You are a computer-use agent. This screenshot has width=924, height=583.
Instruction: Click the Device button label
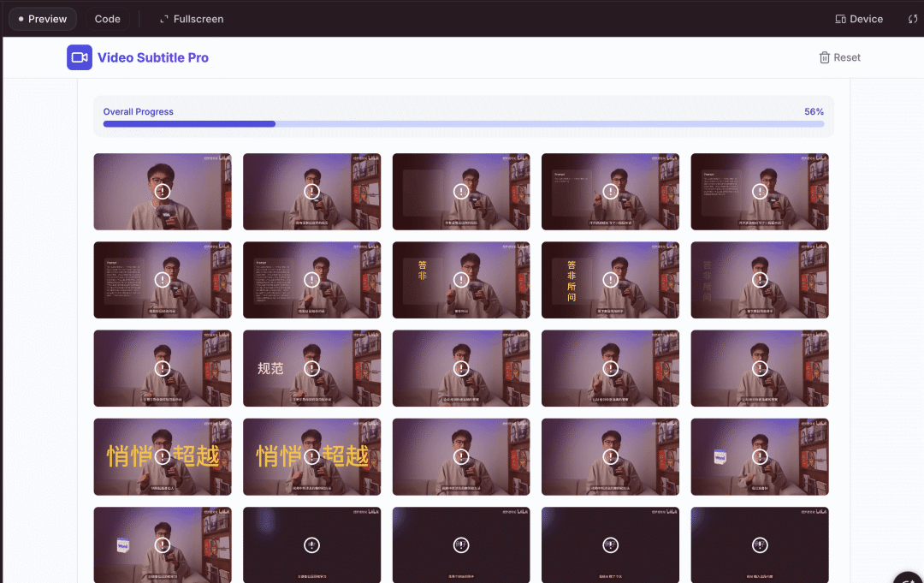[x=866, y=19]
